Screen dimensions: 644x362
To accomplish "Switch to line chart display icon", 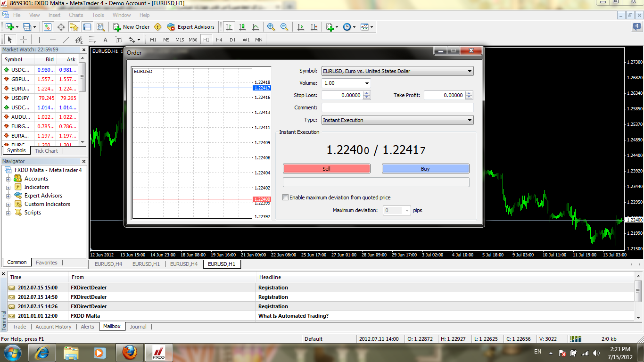I will [256, 27].
